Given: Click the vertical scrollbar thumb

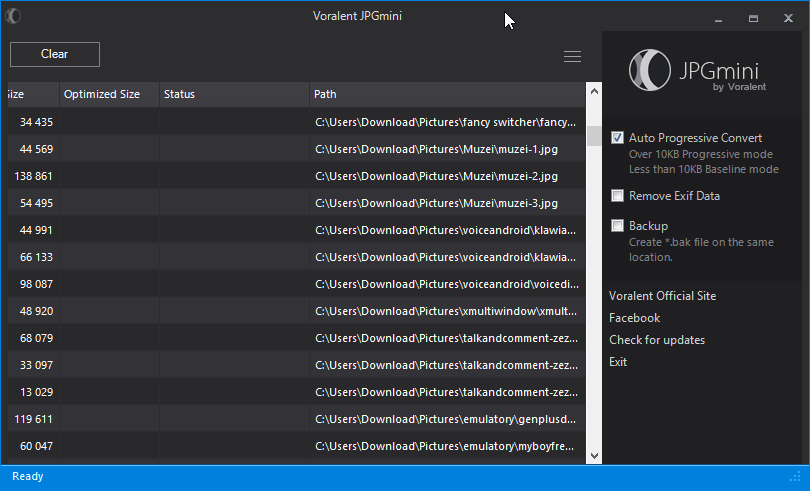Looking at the screenshot, I should click(x=594, y=136).
